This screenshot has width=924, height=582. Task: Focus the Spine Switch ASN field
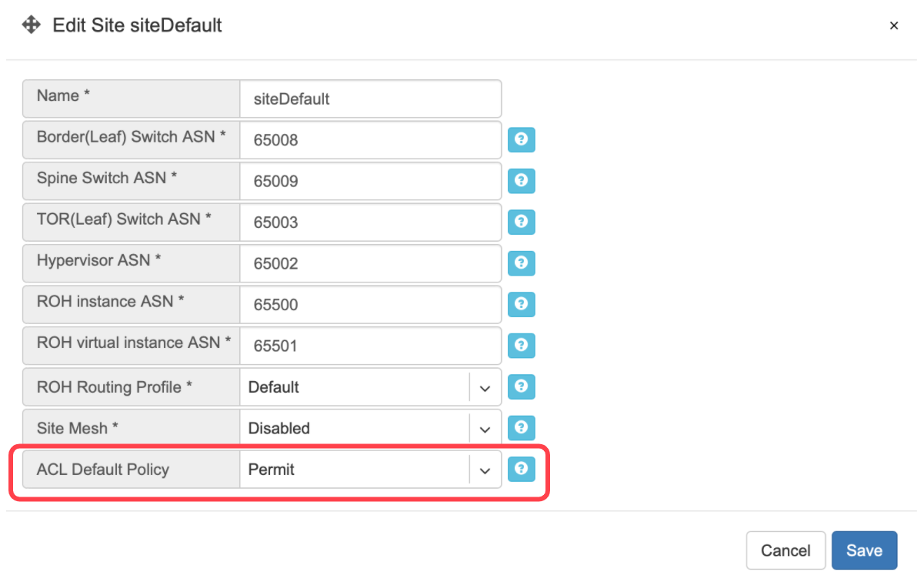coord(370,182)
